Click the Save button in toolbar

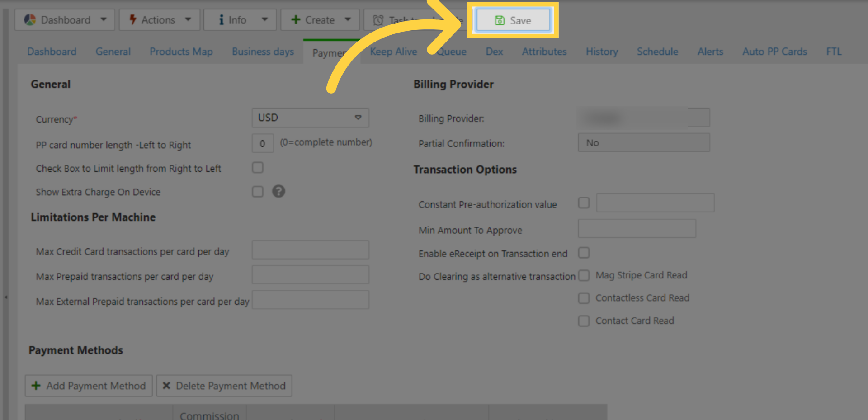coord(513,20)
